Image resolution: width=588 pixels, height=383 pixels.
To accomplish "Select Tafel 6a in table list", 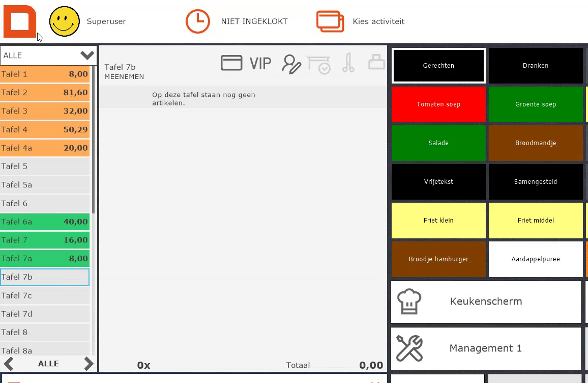I will pyautogui.click(x=45, y=222).
